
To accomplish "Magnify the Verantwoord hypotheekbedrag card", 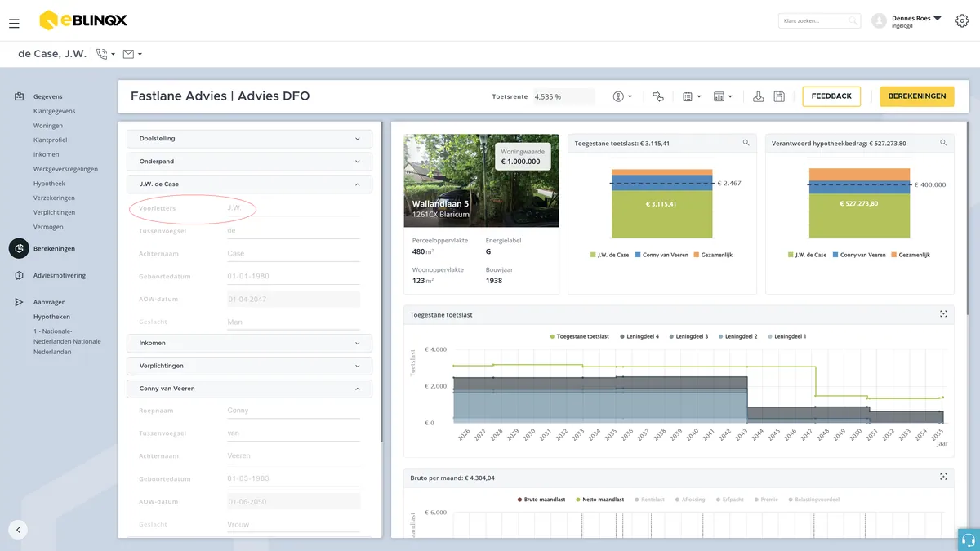I will 943,143.
